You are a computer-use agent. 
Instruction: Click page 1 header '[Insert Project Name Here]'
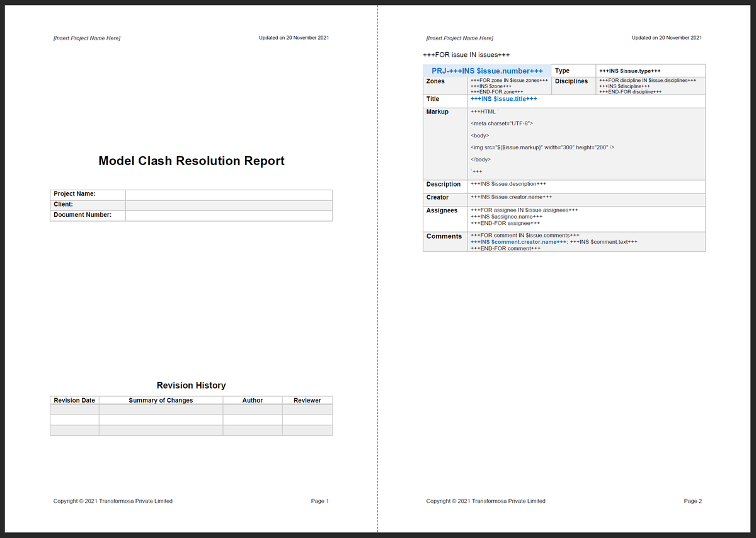(x=87, y=38)
